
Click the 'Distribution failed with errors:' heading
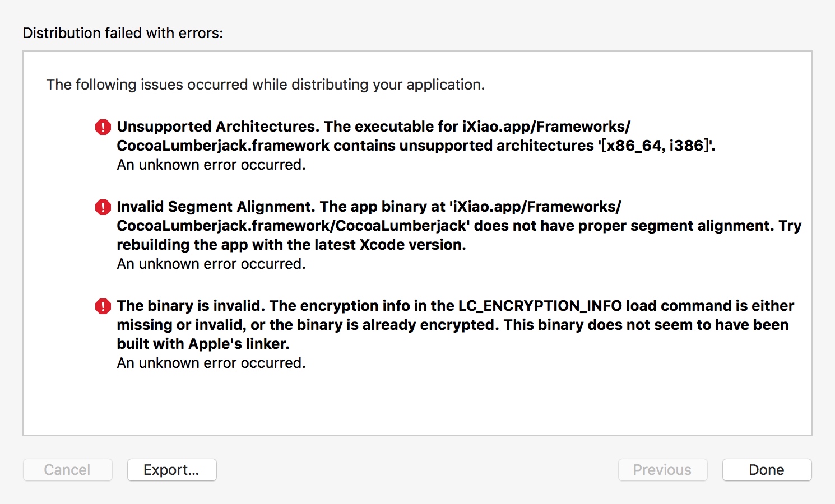(x=123, y=33)
